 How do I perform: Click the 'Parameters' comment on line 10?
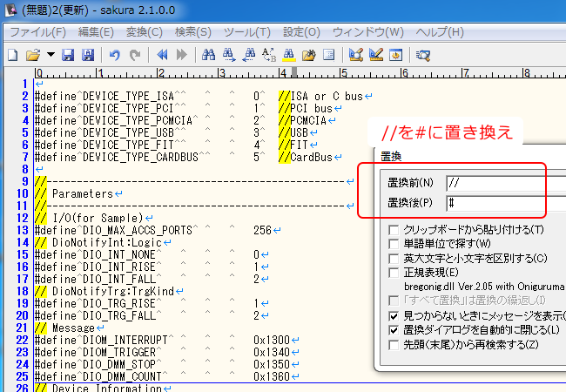click(83, 194)
